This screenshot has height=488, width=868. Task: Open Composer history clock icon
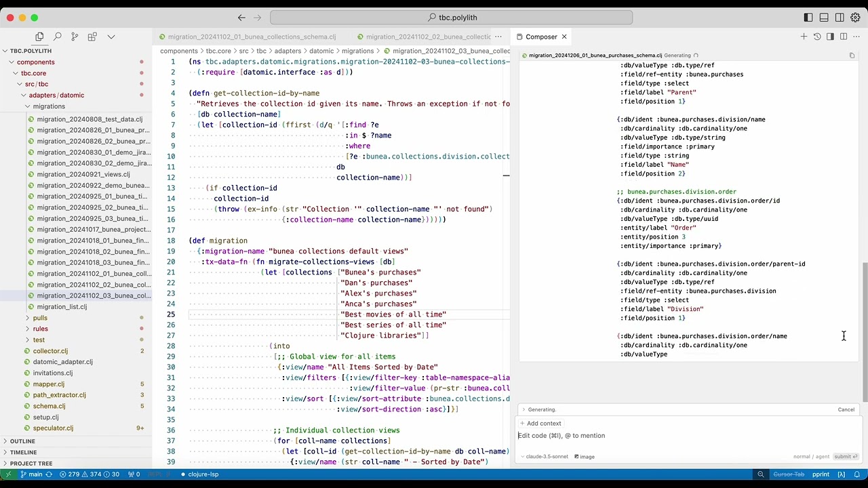[x=817, y=37]
